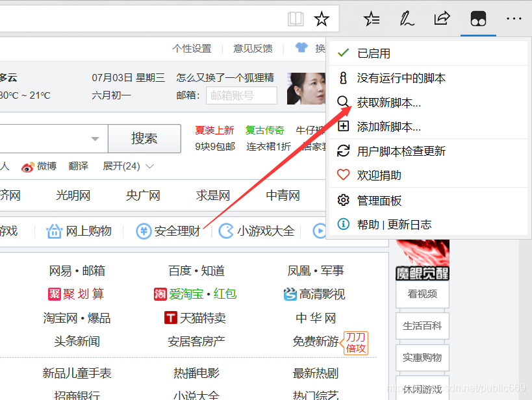The width and height of the screenshot is (532, 400).
Task: Open 9块9包邮 link
Action: 215,147
